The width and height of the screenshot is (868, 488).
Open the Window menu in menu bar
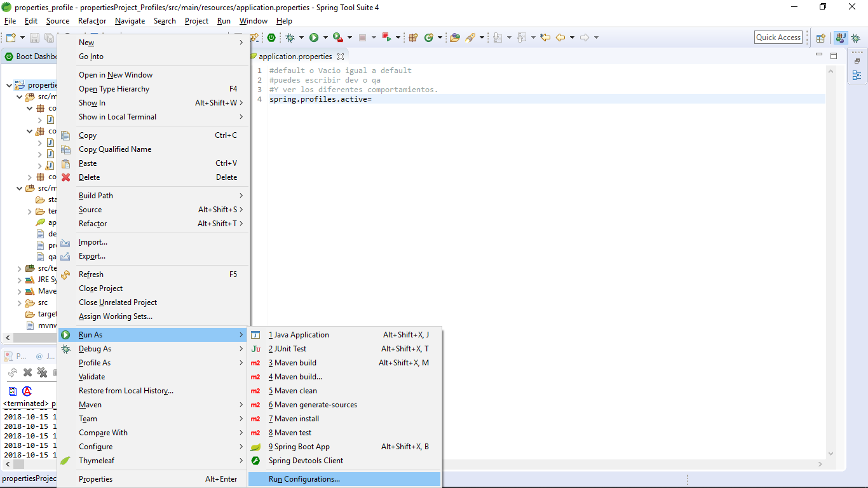click(253, 21)
